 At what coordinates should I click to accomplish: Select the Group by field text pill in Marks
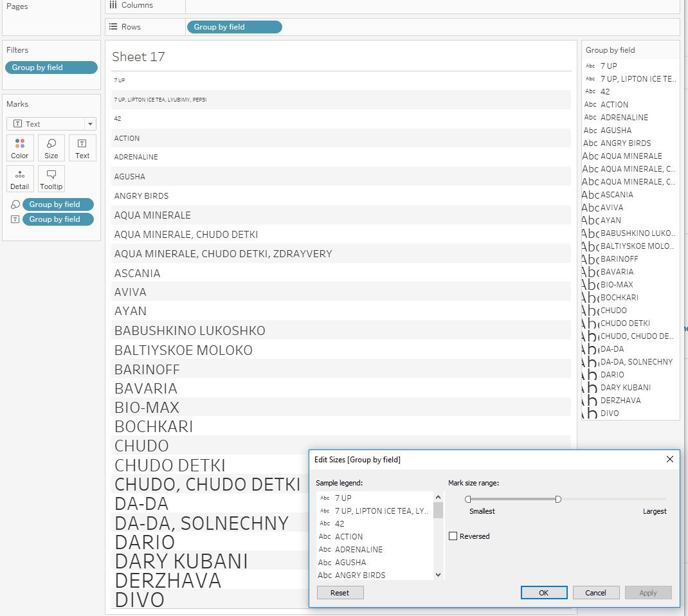click(58, 219)
